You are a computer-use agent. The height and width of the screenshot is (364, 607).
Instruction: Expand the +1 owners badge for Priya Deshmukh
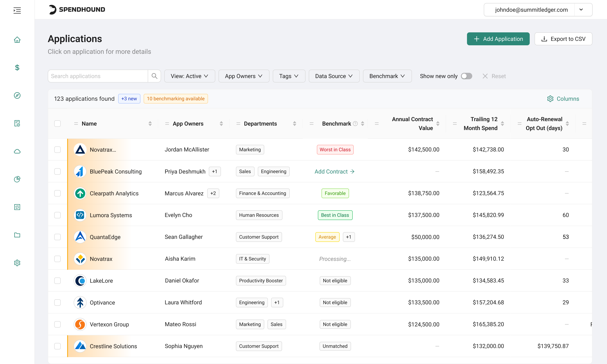point(215,171)
